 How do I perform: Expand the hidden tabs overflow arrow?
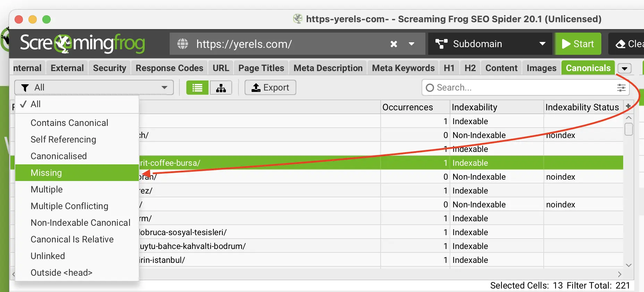(625, 68)
